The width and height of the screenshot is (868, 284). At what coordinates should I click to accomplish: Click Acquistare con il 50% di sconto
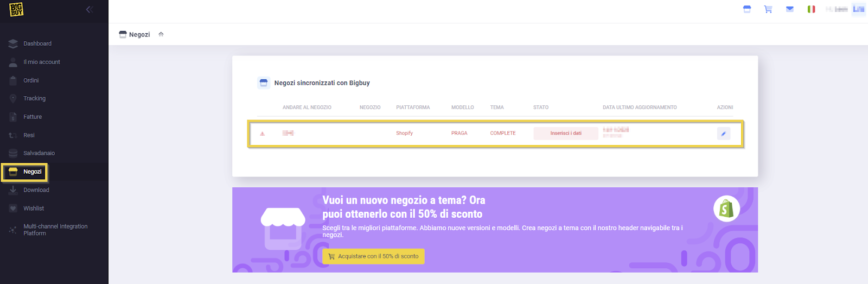(373, 256)
